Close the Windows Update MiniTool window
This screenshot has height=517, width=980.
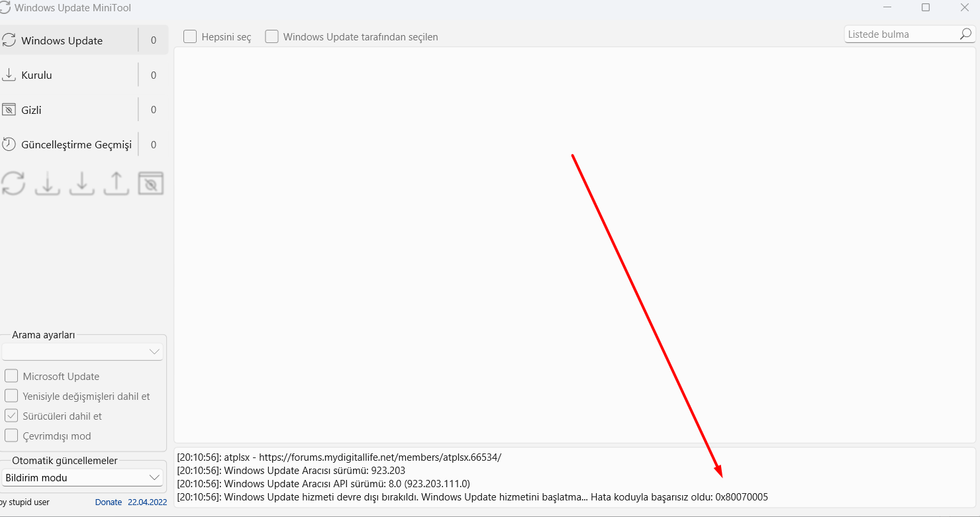coord(964,7)
